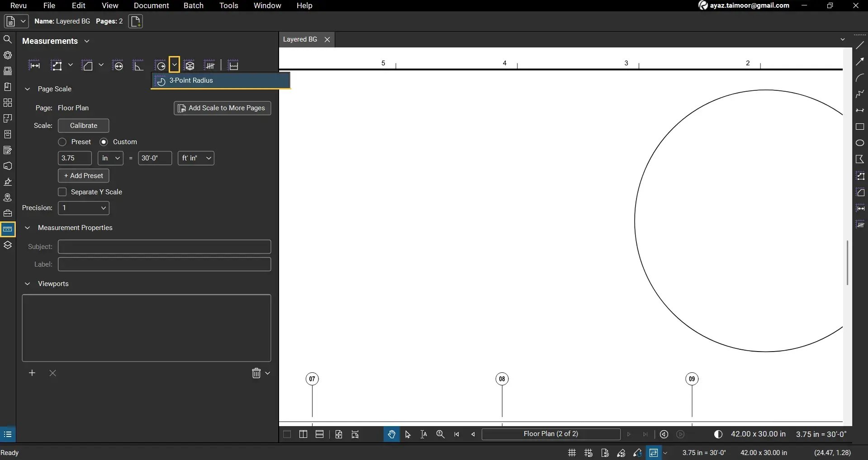Image resolution: width=868 pixels, height=460 pixels.
Task: Open the Document menu
Action: [152, 6]
